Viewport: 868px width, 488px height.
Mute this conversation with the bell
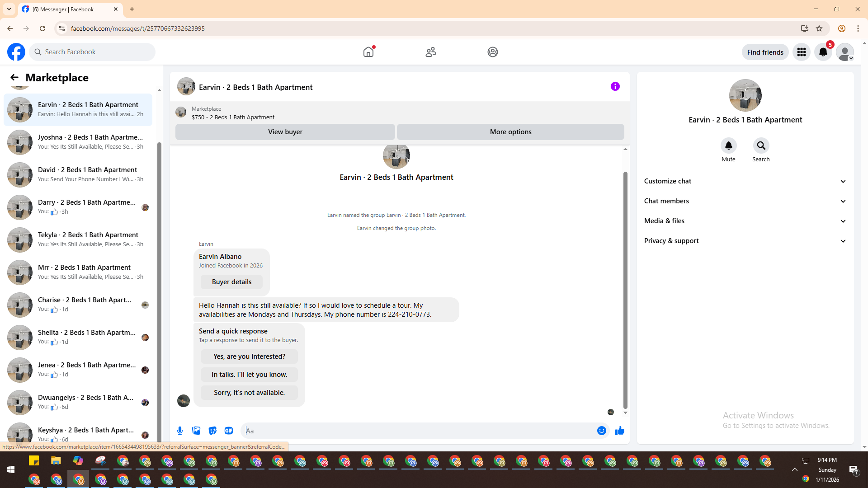[x=728, y=145]
